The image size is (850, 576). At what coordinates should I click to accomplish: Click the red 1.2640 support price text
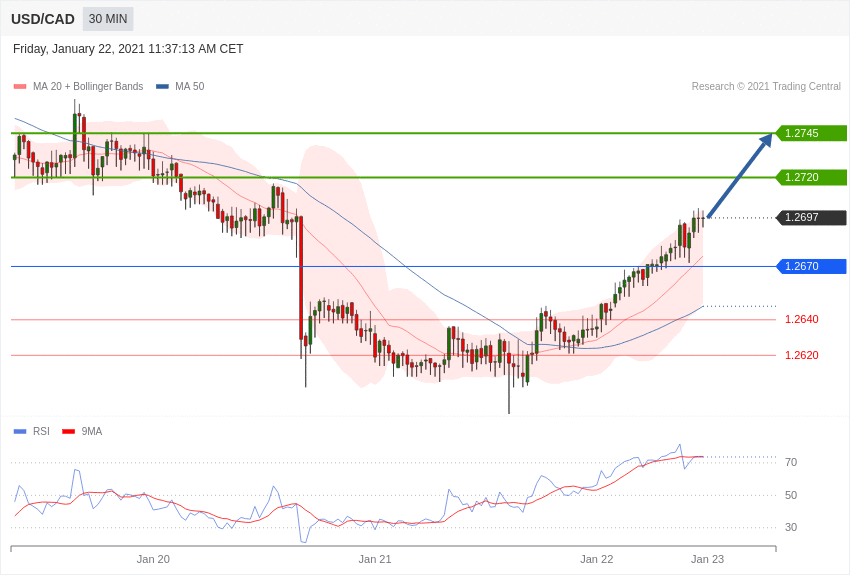[x=801, y=319]
